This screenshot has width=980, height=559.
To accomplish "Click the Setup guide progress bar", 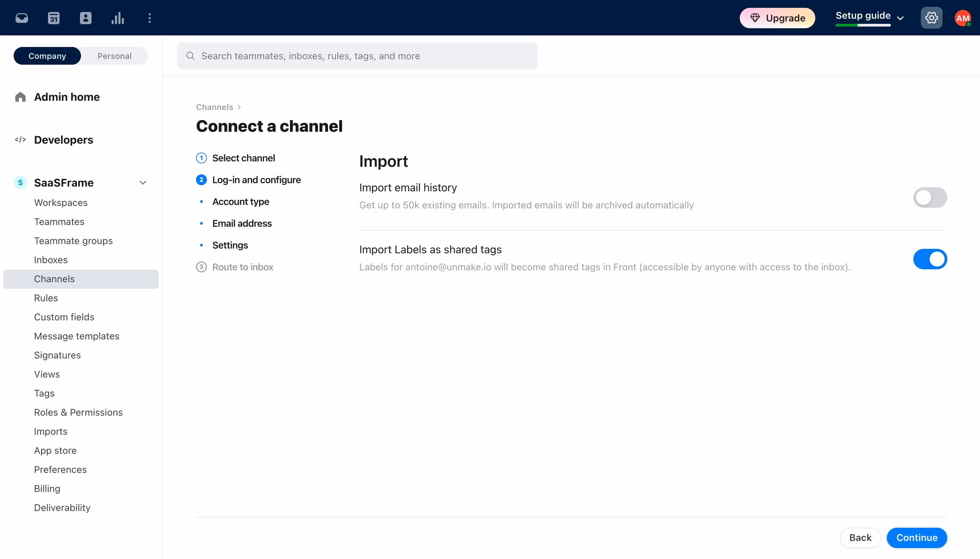I will tap(864, 25).
